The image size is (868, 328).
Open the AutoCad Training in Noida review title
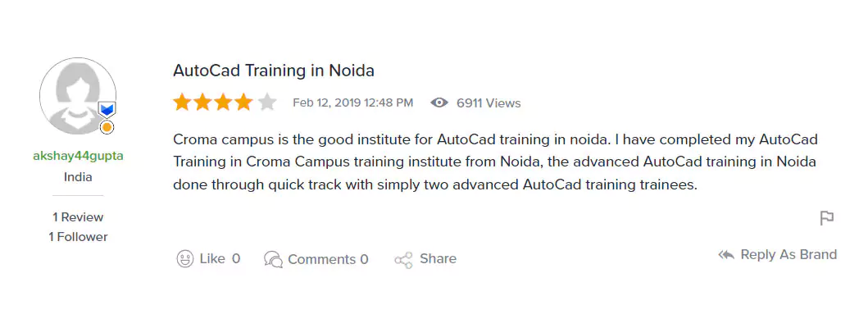point(274,71)
